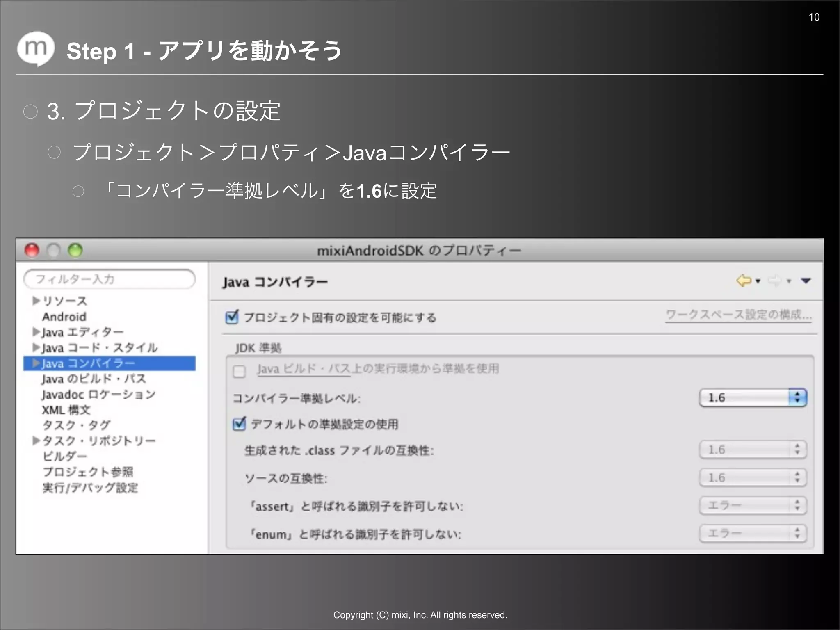Viewport: 840px width, 630px height.
Task: Click the green zoom window button
Action: 75,250
